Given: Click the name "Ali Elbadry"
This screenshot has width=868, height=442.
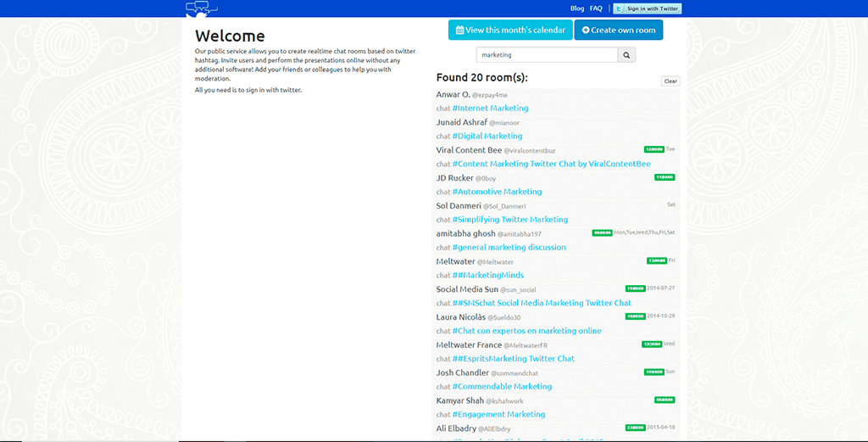Looking at the screenshot, I should click(x=456, y=428).
